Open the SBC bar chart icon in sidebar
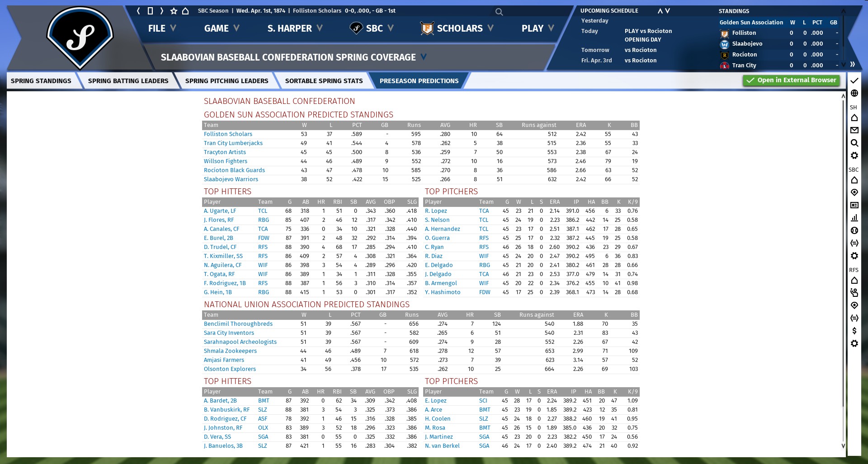This screenshot has width=868, height=464. pos(854,218)
